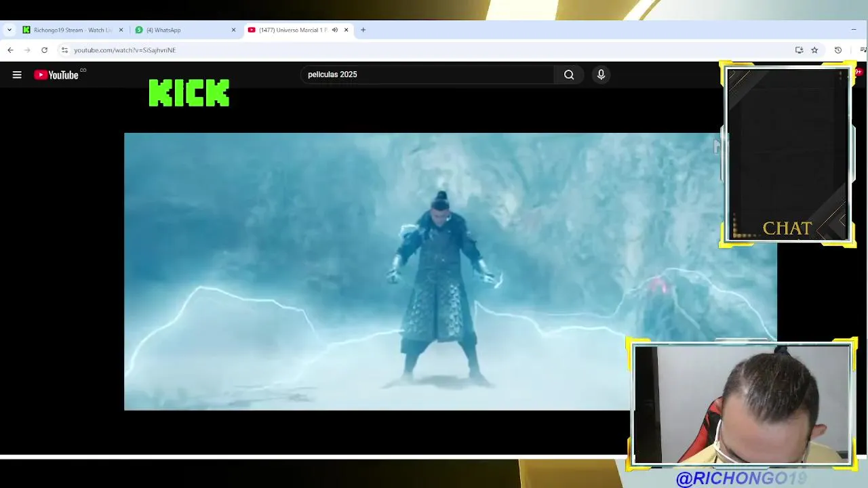Close the Universo Marcial YouTube tab
The width and height of the screenshot is (868, 488).
point(346,30)
